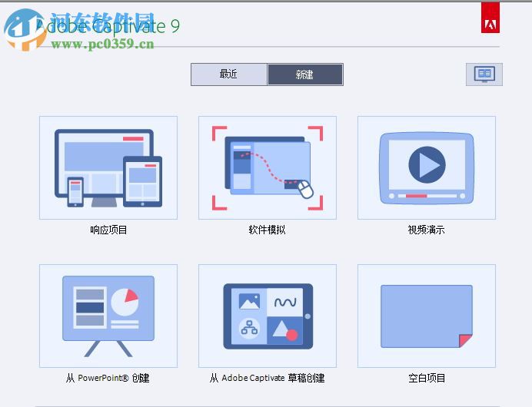Image resolution: width=532 pixels, height=407 pixels.
Task: Select the Adobe Captivate 草稿创建 thumbnail
Action: pyautogui.click(x=268, y=316)
